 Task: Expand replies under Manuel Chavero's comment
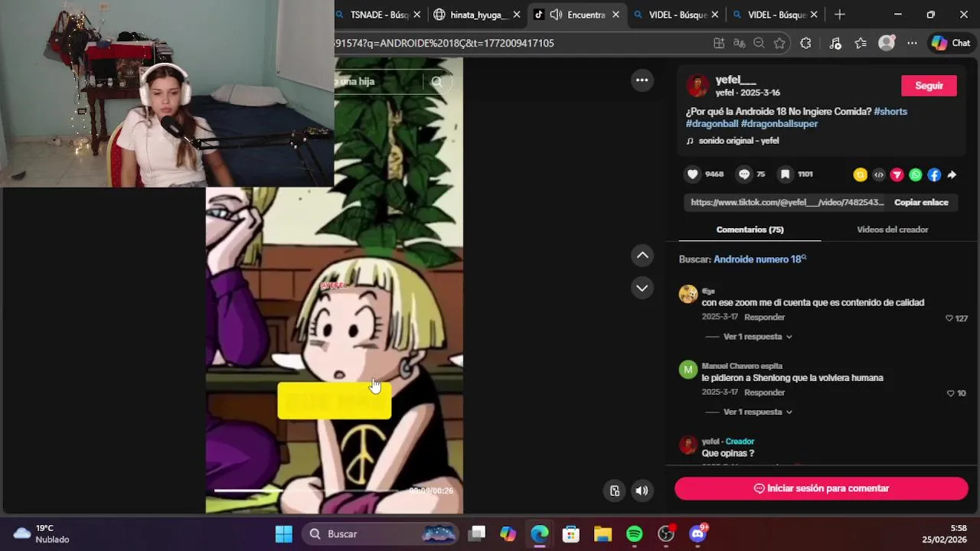coord(757,412)
